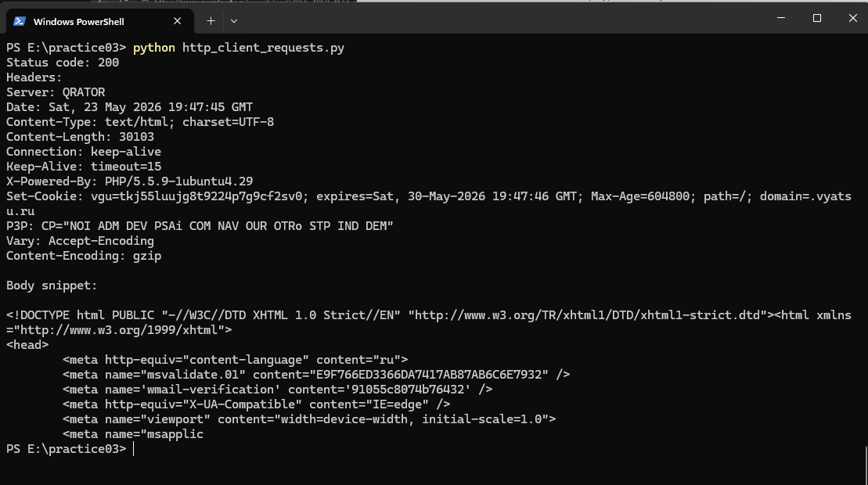Click the 'Body snippet:' text line

52,286
